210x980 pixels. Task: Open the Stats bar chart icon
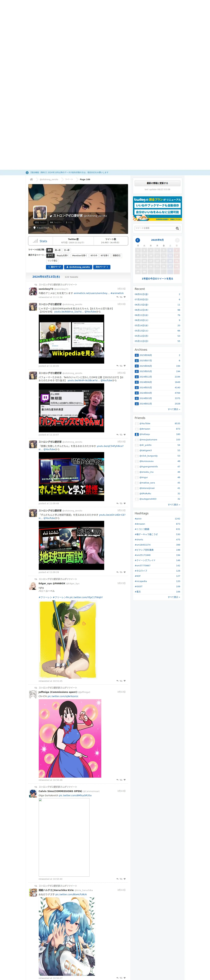[35, 241]
